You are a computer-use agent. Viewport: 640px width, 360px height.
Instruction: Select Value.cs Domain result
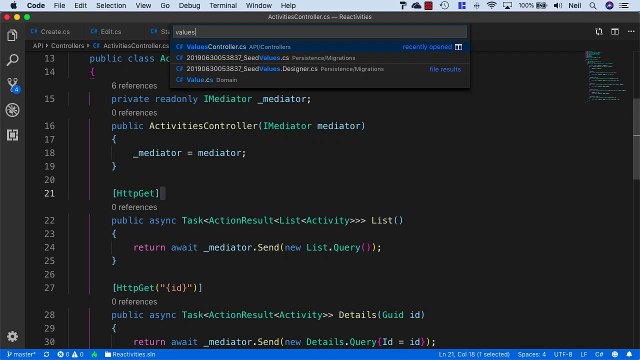click(320, 80)
